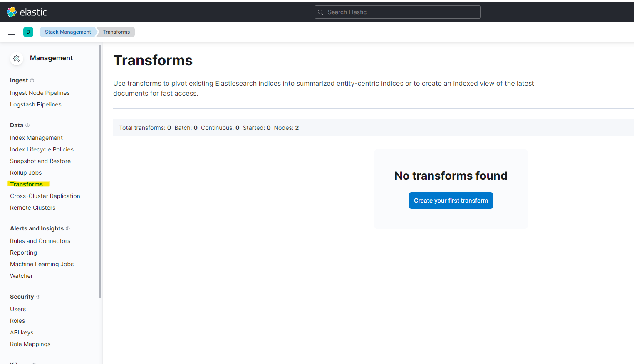The width and height of the screenshot is (634, 364).
Task: Open Index Lifecycle Policies
Action: pyautogui.click(x=42, y=149)
